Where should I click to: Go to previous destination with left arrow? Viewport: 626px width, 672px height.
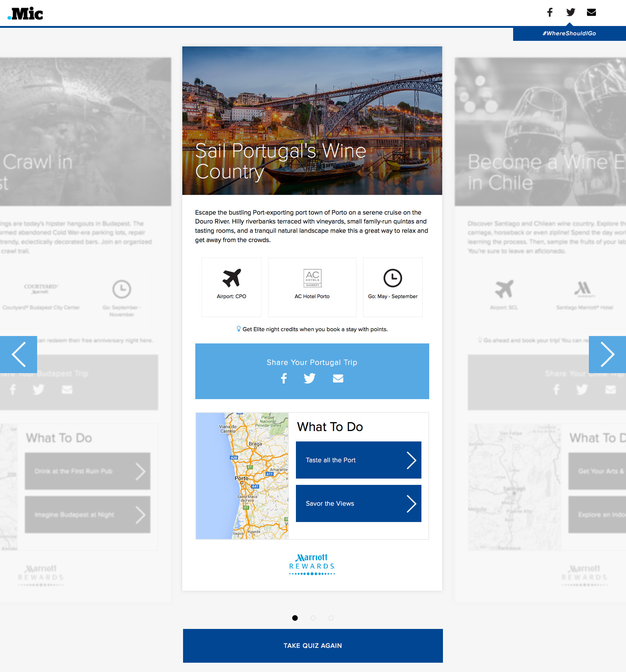tap(19, 355)
